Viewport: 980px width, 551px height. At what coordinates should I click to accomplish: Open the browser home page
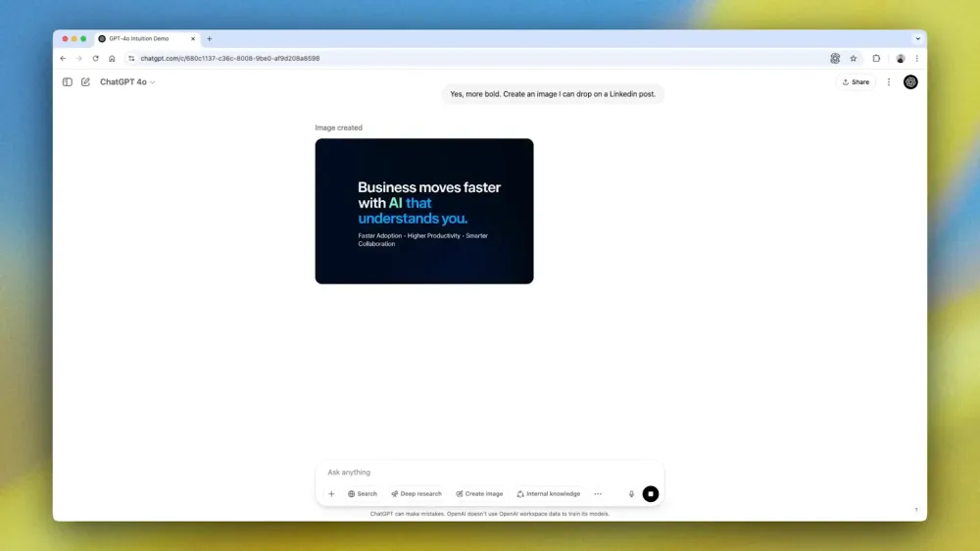click(x=112, y=58)
